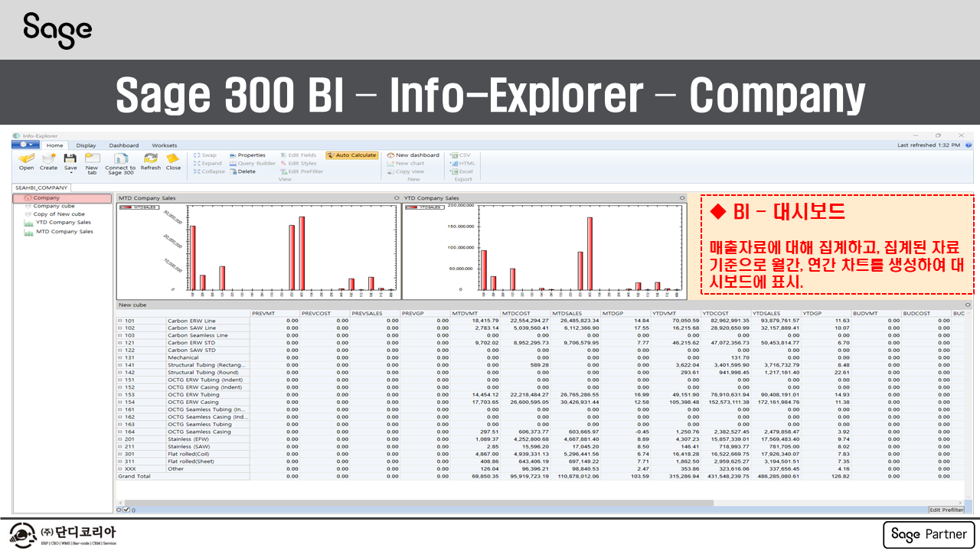The height and width of the screenshot is (551, 980).
Task: Click Edit PreFilter in the ribbon
Action: (x=302, y=171)
